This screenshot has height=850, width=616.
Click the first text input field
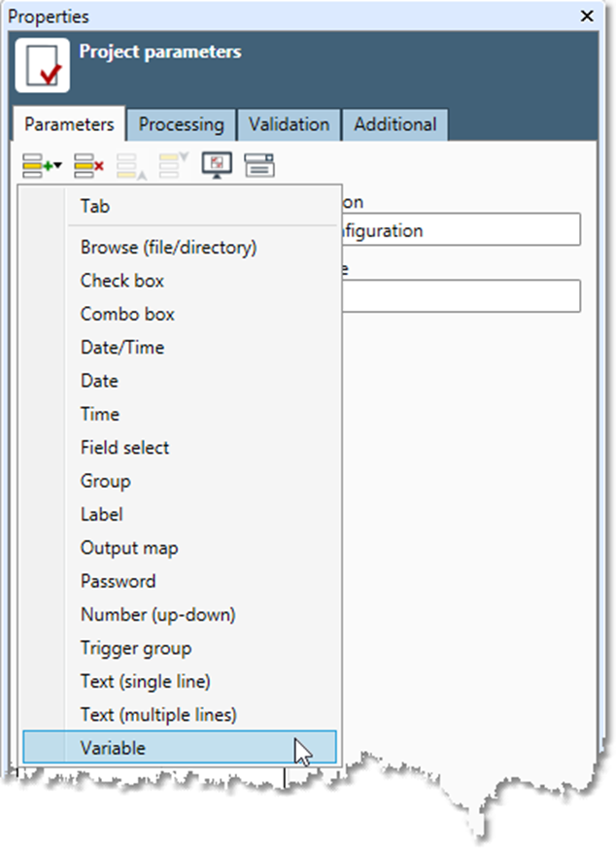(457, 231)
